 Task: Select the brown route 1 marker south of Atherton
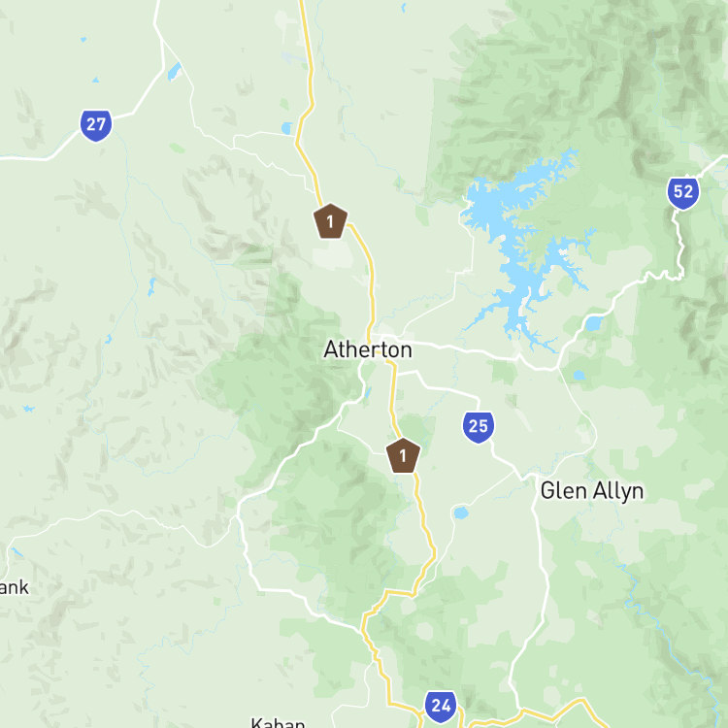[403, 456]
